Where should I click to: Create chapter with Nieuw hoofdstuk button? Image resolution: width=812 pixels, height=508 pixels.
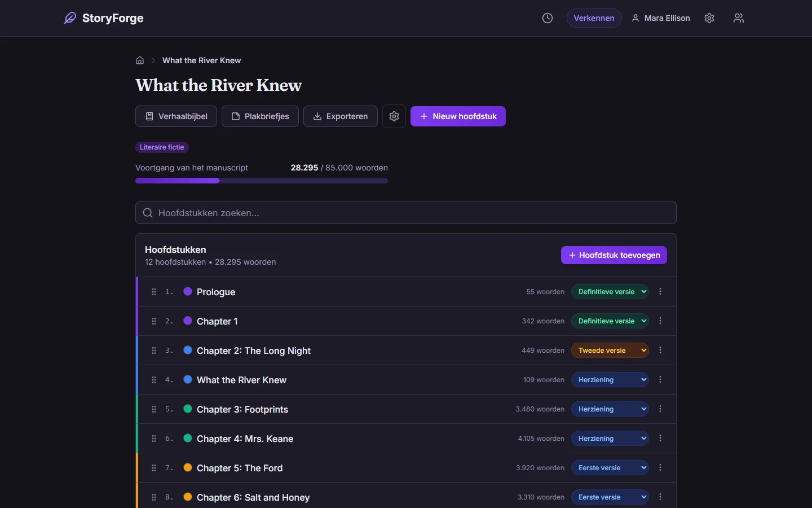[458, 116]
